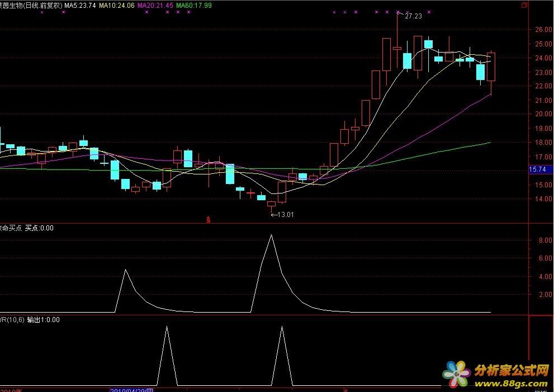This screenshot has width=554, height=392.
Task: Click the 20.00 price axis value
Action: click(543, 114)
